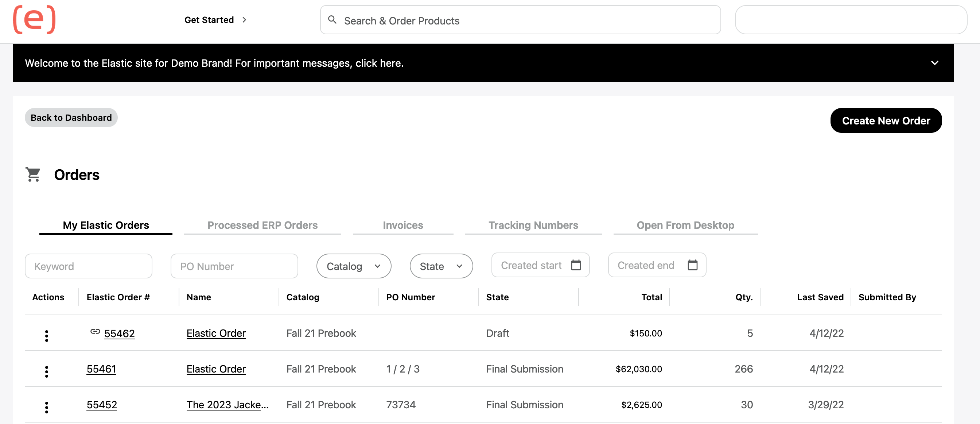Screen dimensions: 980x424
Task: Click the Create New Order button
Action: (886, 120)
